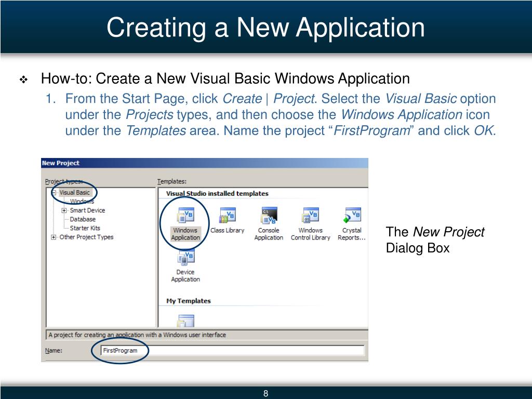The image size is (532, 399).
Task: Click the Crystal Reports... label
Action: [352, 234]
